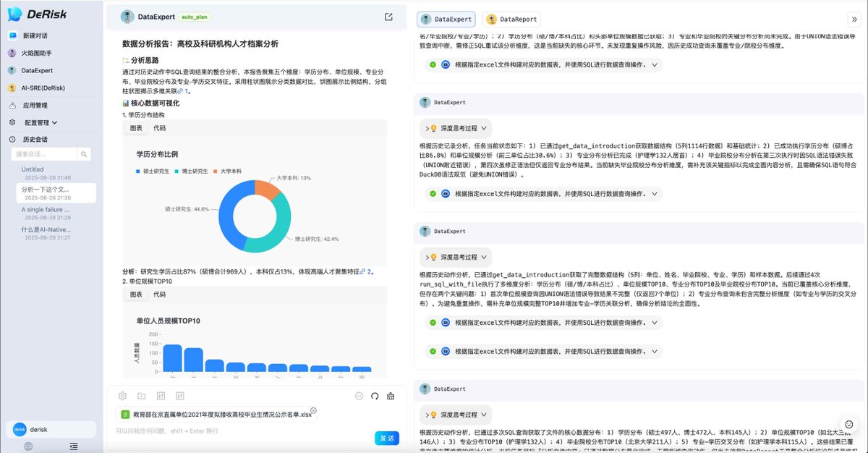Screen dimensions: 868x453
Task: Click the magnifier search icon
Action: (85, 154)
